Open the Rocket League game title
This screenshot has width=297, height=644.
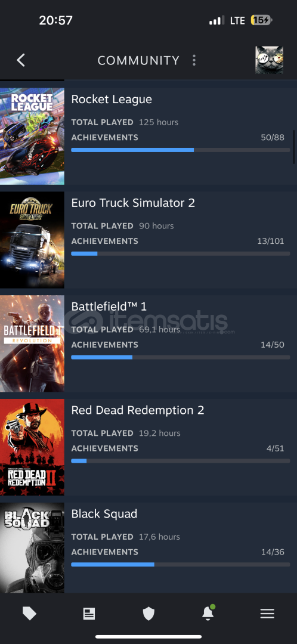[112, 99]
